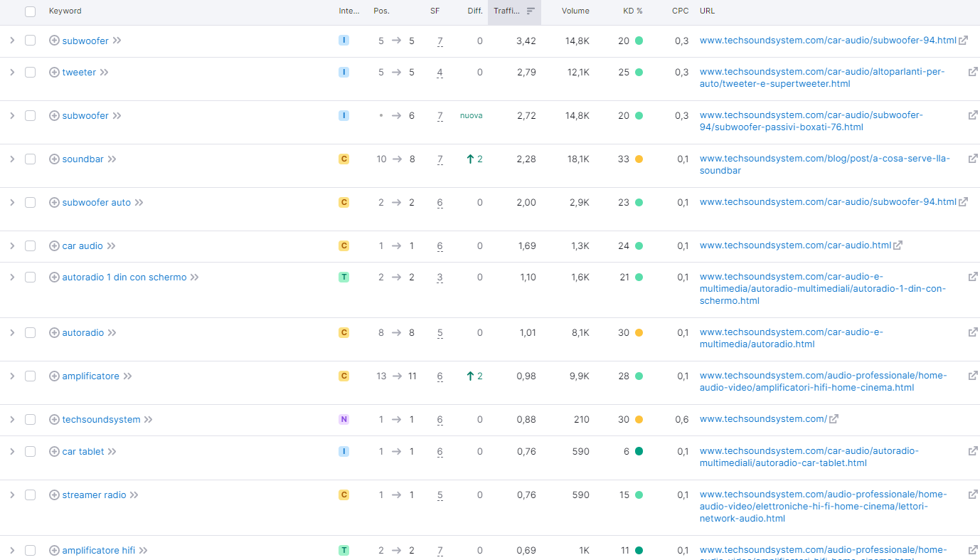This screenshot has width=980, height=560.
Task: Open external link icon in autoradio row
Action: point(973,332)
